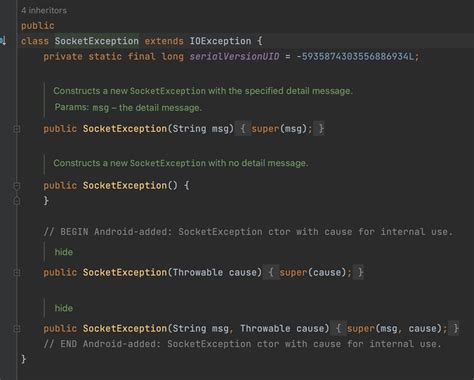Viewport: 474px width, 380px height.
Task: Click the subclasses gutter icon beside class SocketException
Action: click(x=3, y=41)
